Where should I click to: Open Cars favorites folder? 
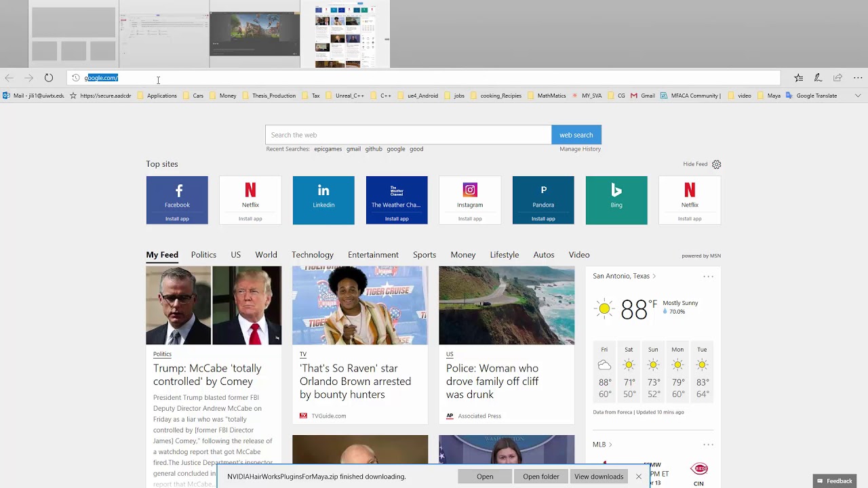[193, 96]
